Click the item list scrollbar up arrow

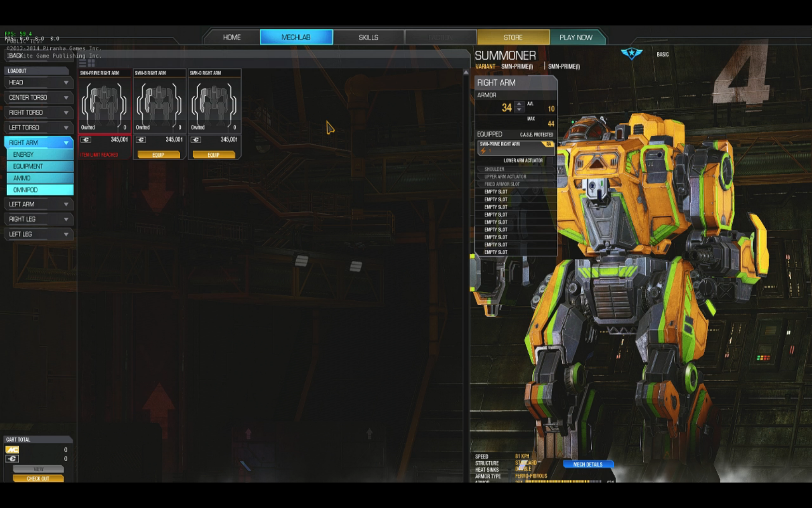[466, 72]
